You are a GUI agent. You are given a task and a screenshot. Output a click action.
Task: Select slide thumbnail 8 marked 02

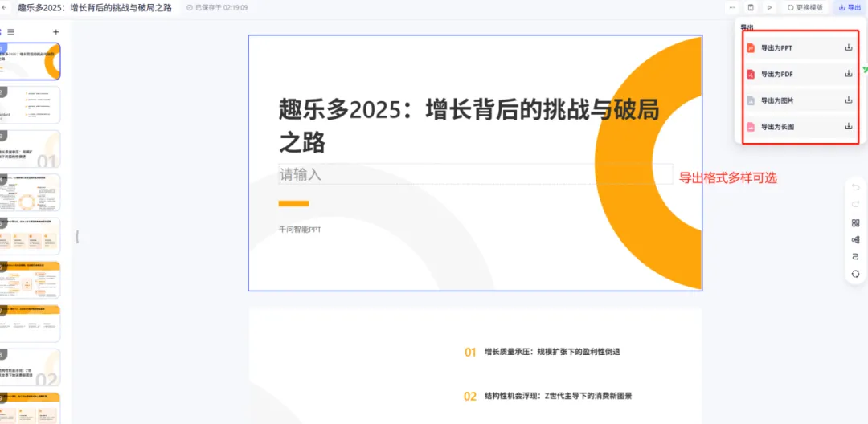coord(30,367)
